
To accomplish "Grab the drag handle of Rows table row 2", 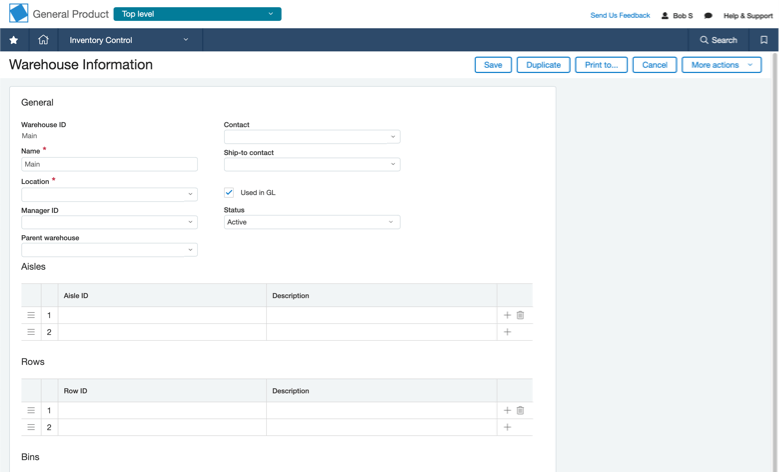I will [x=31, y=427].
